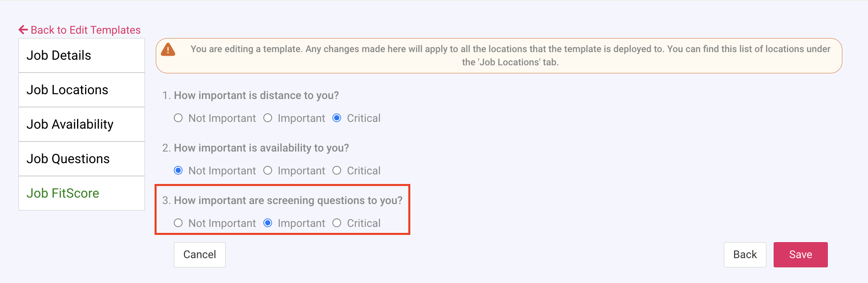This screenshot has height=283, width=868.
Task: Choose Important for screening questions
Action: point(268,223)
